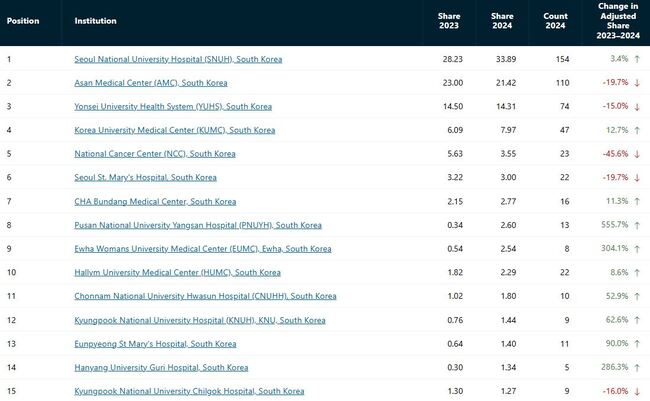This screenshot has height=401, width=650.
Task: Click the Share 2024 column header
Action: coord(502,21)
